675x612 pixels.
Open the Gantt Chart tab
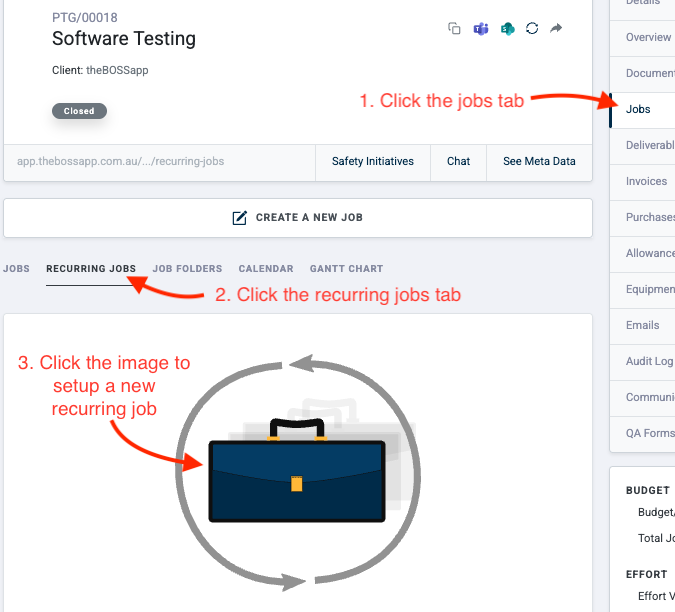(x=346, y=269)
